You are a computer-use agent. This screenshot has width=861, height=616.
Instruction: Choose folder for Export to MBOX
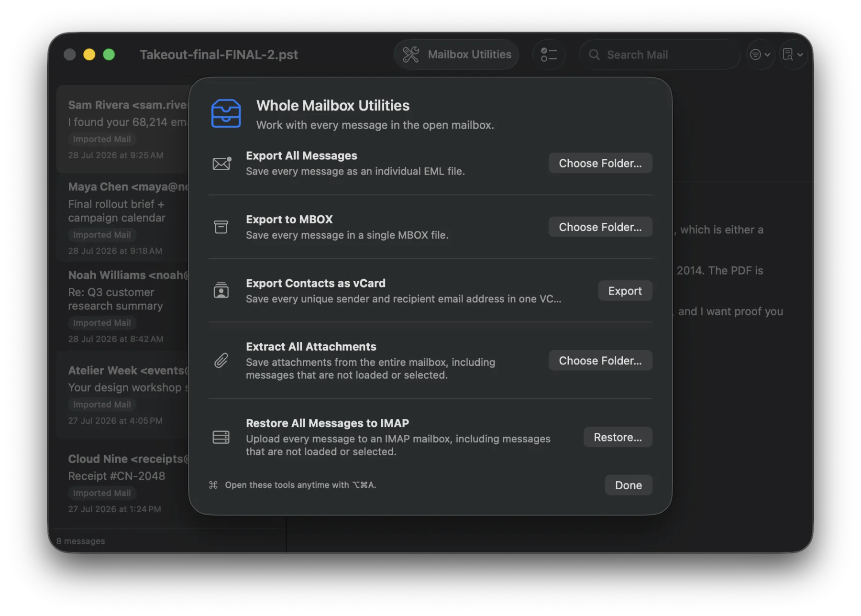tap(600, 227)
